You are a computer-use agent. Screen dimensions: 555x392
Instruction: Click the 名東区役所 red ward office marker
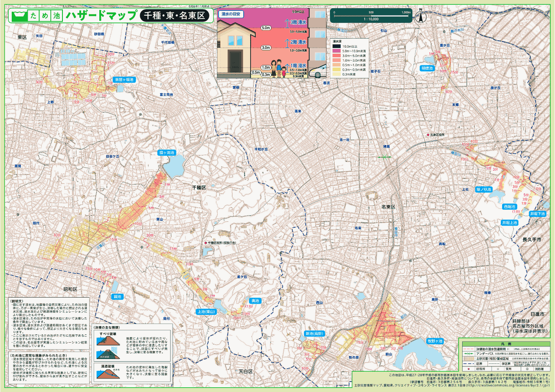coord(428,135)
